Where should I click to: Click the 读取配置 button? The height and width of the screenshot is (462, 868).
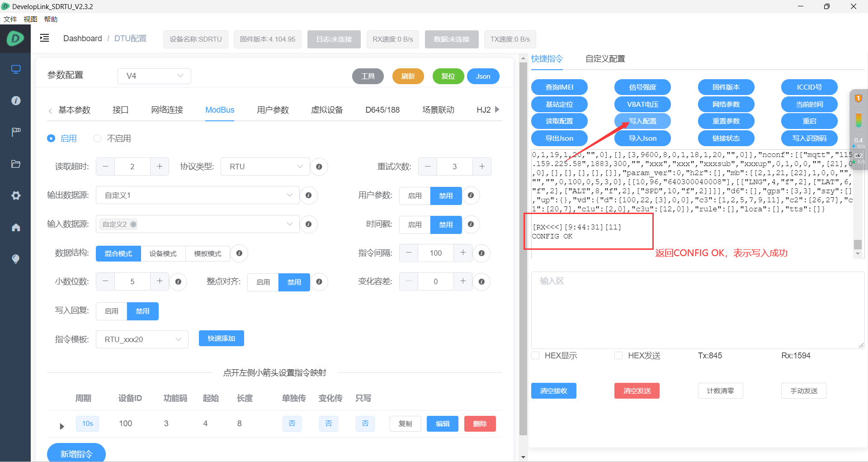tap(559, 121)
